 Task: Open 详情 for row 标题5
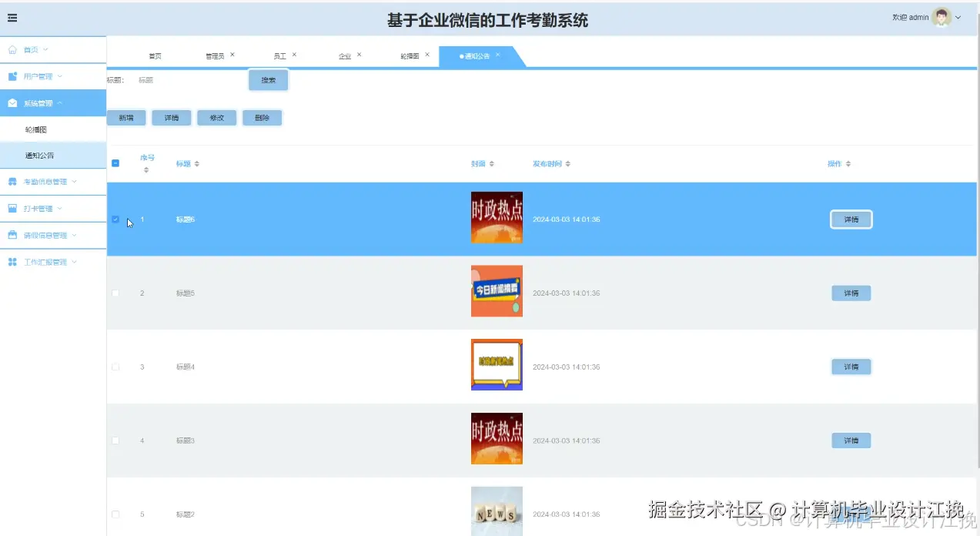[x=851, y=293]
